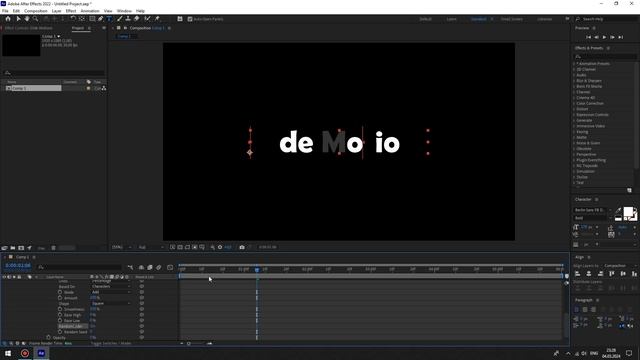Click the snapshot camera icon in viewer
Image resolution: width=640 pixels, height=360 pixels.
[x=242, y=247]
